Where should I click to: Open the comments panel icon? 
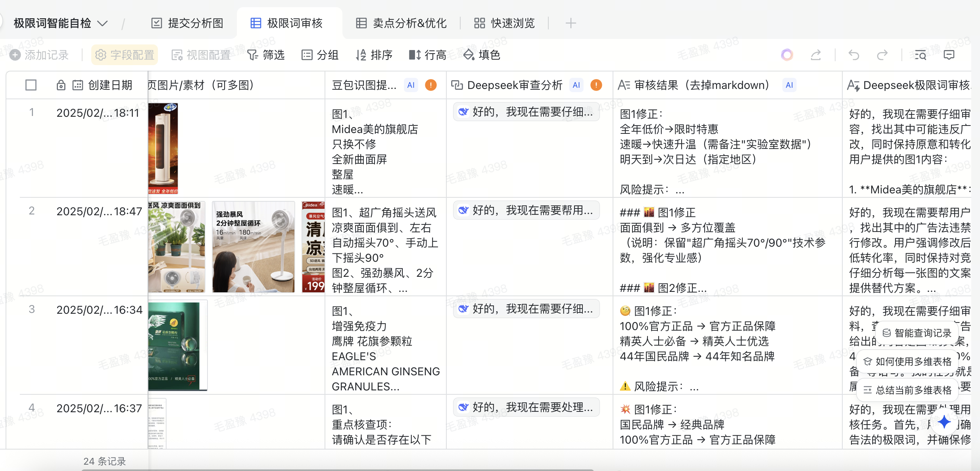click(949, 55)
